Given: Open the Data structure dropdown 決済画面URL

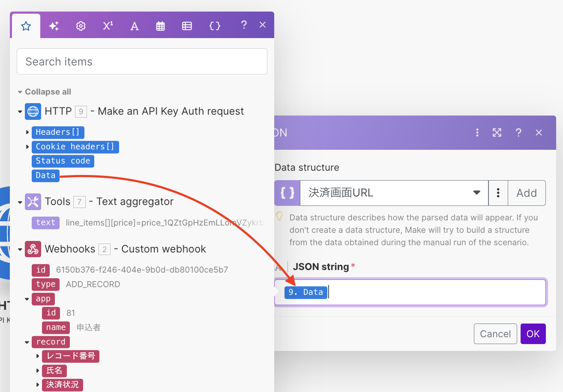Looking at the screenshot, I should [394, 193].
